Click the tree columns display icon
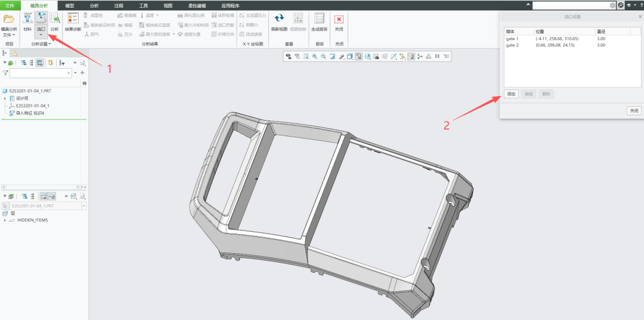 (x=40, y=63)
